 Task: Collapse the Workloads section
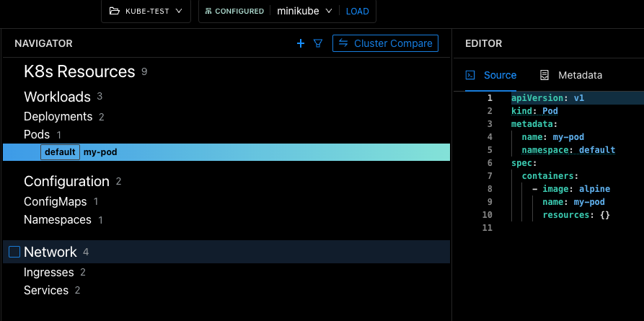[57, 97]
